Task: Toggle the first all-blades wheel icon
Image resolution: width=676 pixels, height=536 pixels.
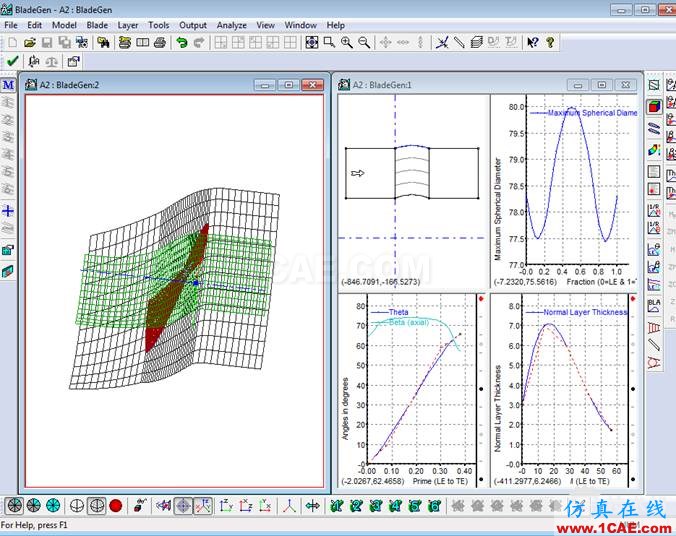Action: click(x=14, y=505)
